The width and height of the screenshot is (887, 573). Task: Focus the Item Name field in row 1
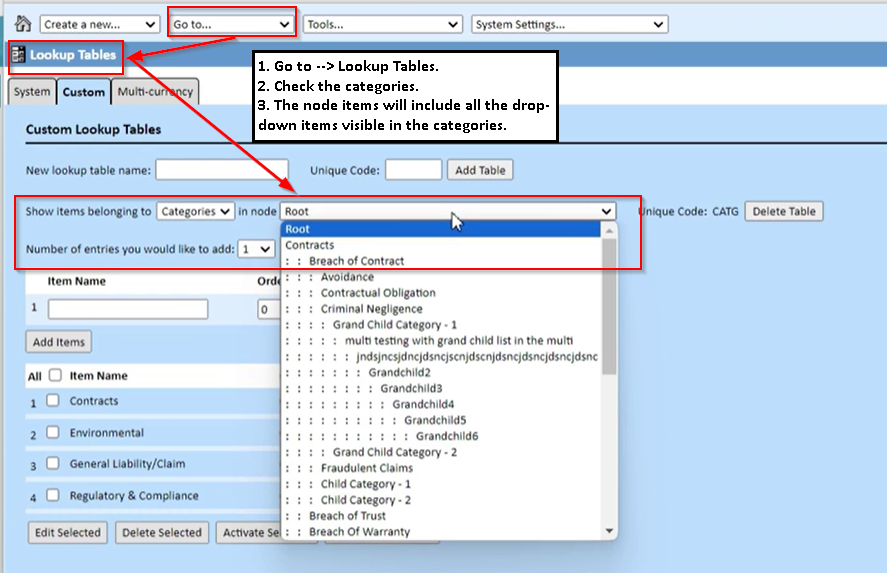[128, 309]
